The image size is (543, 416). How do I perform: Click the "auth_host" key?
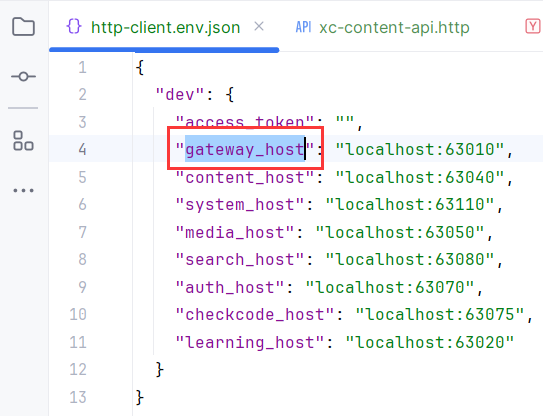click(x=230, y=287)
